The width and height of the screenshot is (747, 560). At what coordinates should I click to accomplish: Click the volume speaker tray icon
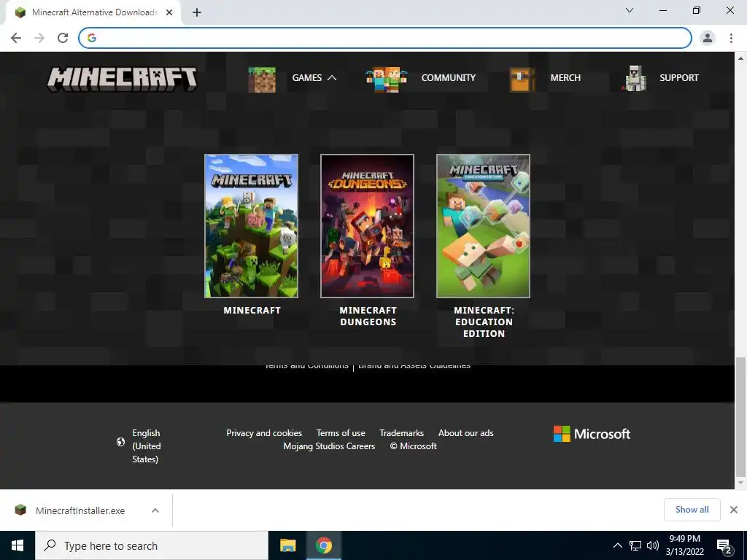click(x=653, y=545)
